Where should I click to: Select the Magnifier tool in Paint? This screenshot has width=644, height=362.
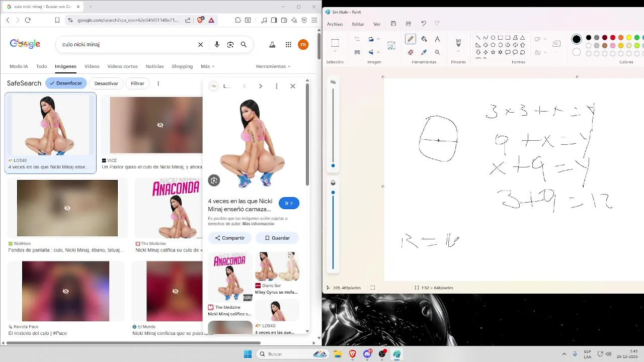(437, 52)
